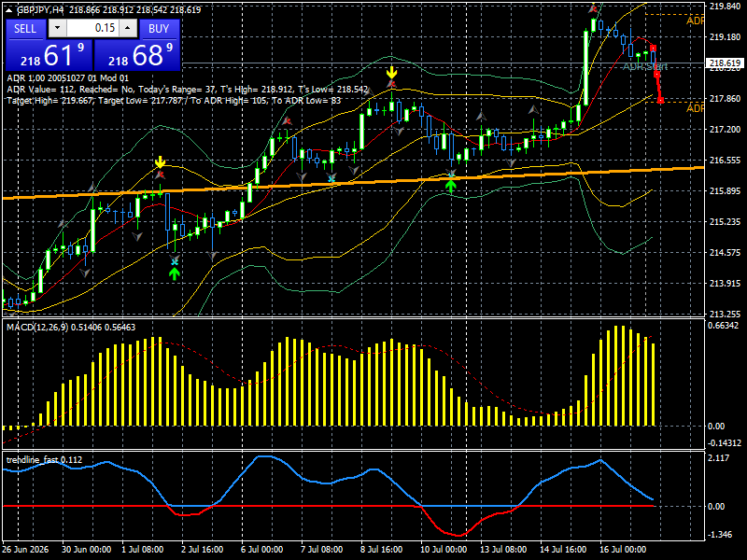Viewport: 747px width, 560px height.
Task: Click the 26 Jun 2026 date label
Action: (26, 549)
